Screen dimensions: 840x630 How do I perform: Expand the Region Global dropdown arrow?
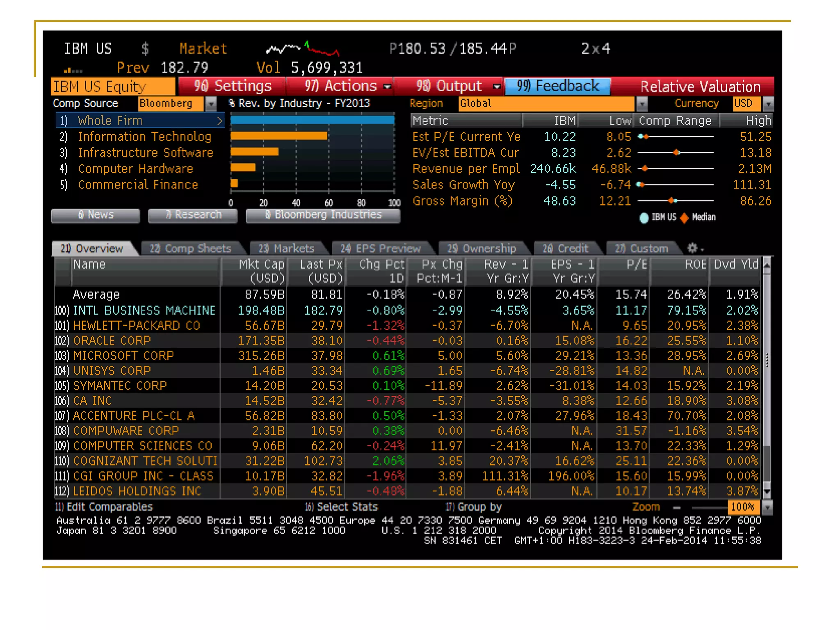pyautogui.click(x=642, y=104)
